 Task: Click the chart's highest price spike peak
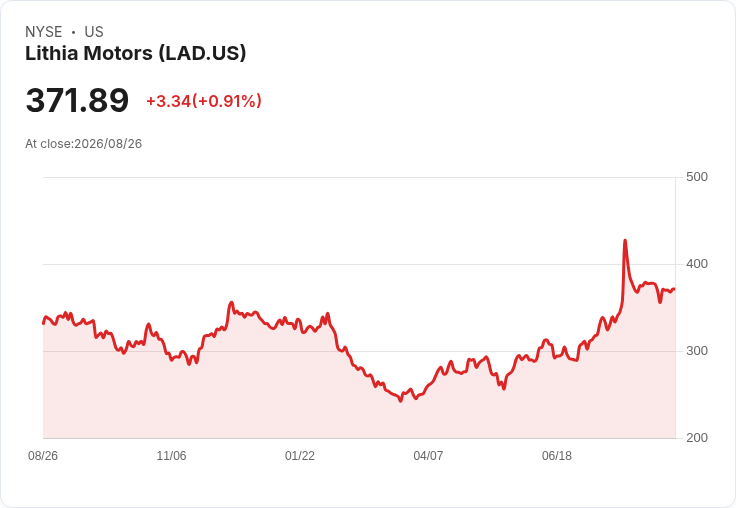tap(625, 240)
